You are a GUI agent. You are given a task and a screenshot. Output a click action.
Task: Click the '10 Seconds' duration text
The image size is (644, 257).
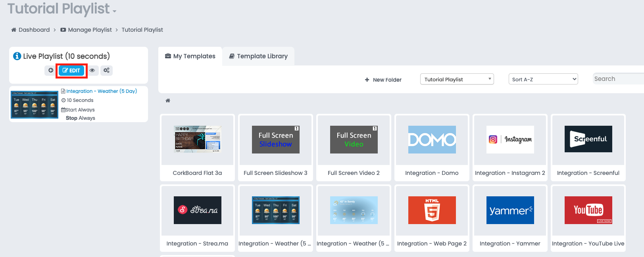(80, 100)
